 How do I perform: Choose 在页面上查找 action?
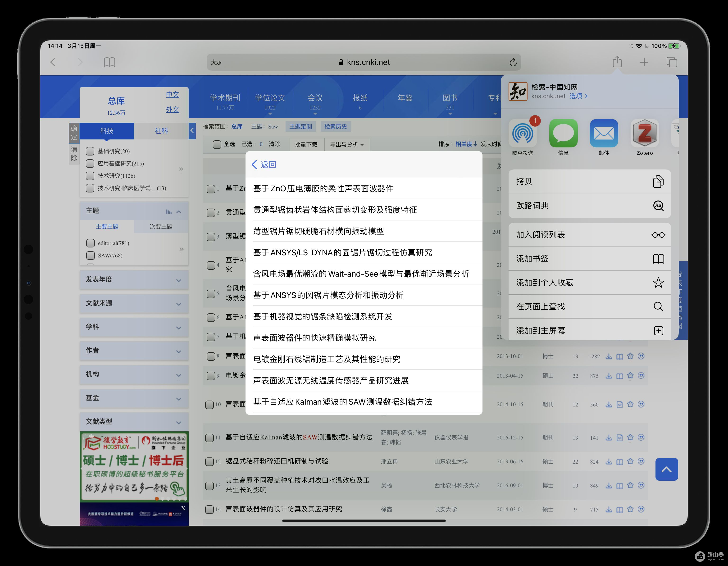pyautogui.click(x=590, y=307)
